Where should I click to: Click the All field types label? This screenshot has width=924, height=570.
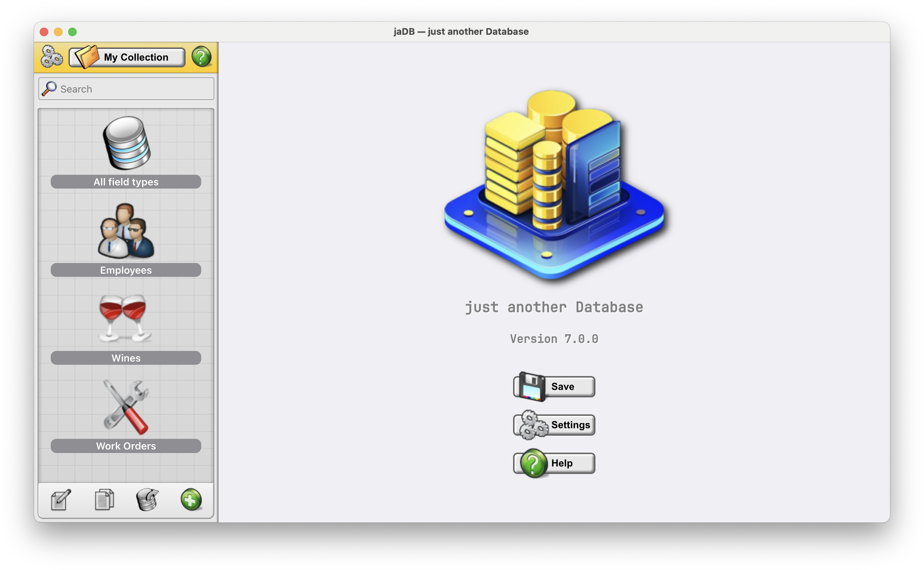pos(126,182)
